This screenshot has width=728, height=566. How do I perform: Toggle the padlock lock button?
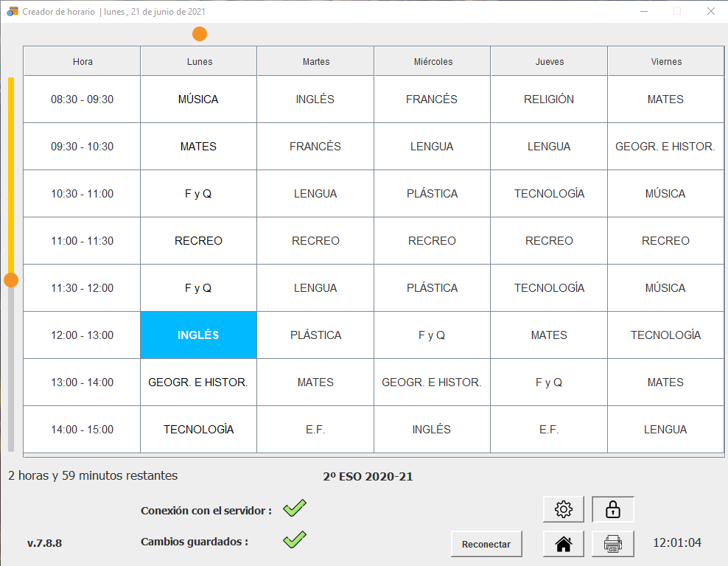[x=612, y=509]
